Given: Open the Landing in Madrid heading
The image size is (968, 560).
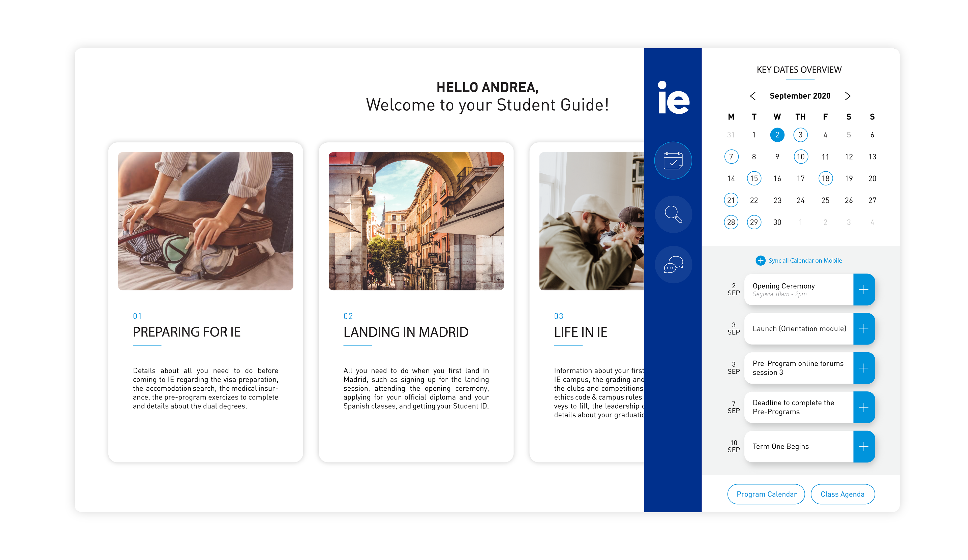Looking at the screenshot, I should pos(406,332).
